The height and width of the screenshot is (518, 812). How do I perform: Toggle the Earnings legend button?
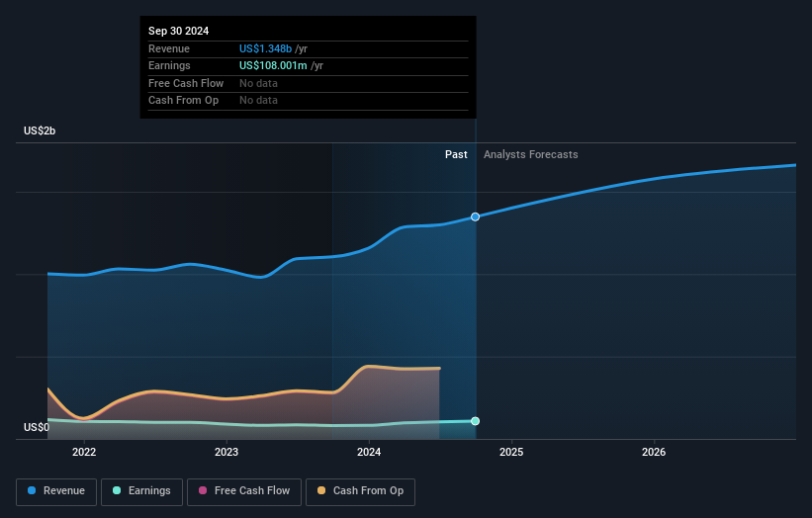click(x=141, y=491)
